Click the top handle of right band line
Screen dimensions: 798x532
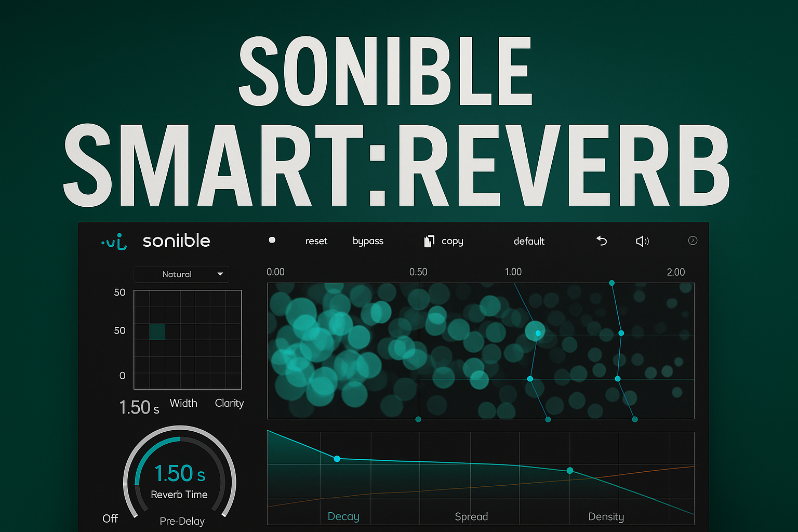tap(612, 283)
